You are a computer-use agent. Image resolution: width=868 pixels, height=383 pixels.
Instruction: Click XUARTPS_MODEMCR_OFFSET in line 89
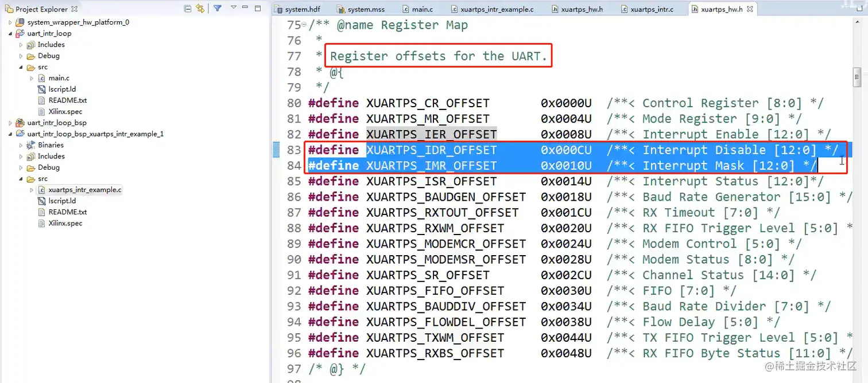[x=446, y=244]
